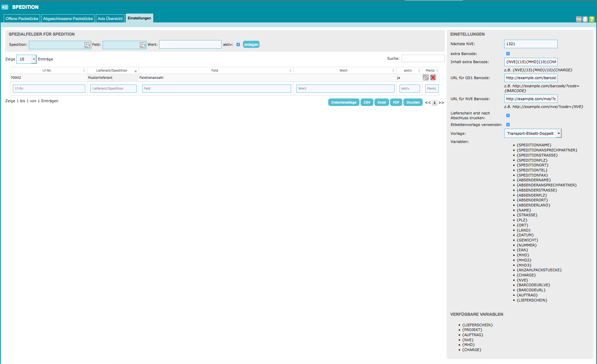Edit the Musterlieferant row with pencil icon
The image size is (597, 364).
coord(426,77)
